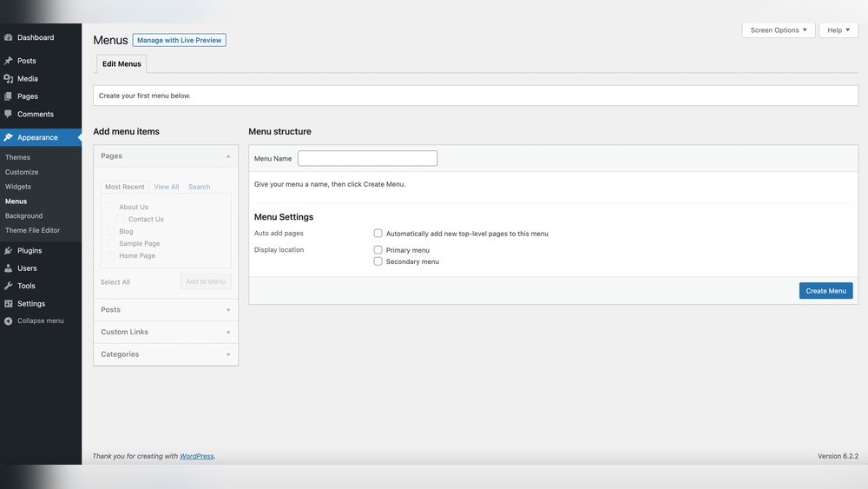868x489 pixels.
Task: Click the Posts pushpin icon
Action: point(9,61)
